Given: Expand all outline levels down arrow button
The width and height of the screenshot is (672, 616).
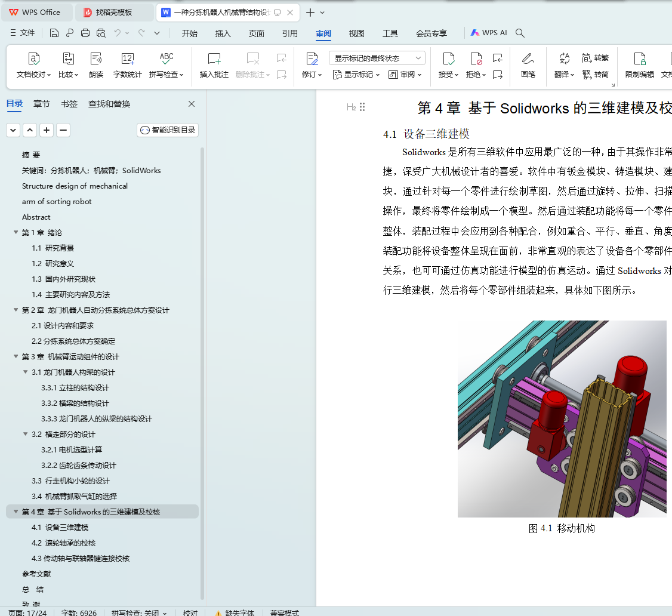Looking at the screenshot, I should [x=13, y=130].
